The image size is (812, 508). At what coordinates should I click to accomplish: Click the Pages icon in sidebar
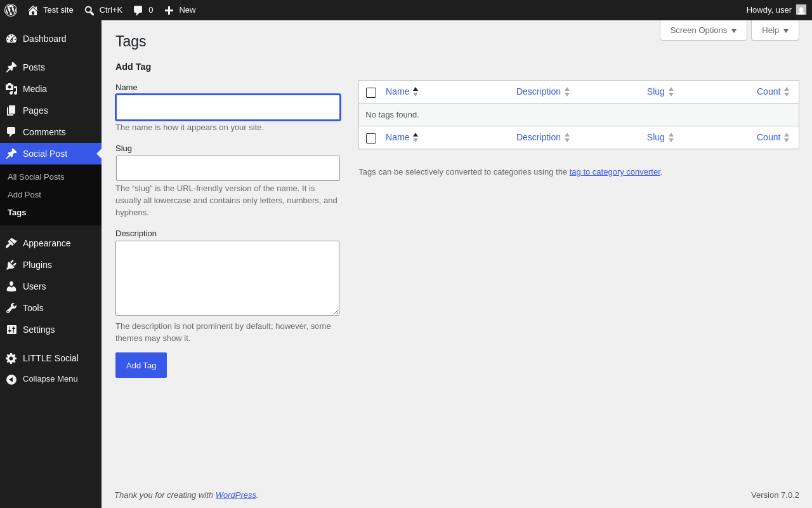tap(11, 110)
